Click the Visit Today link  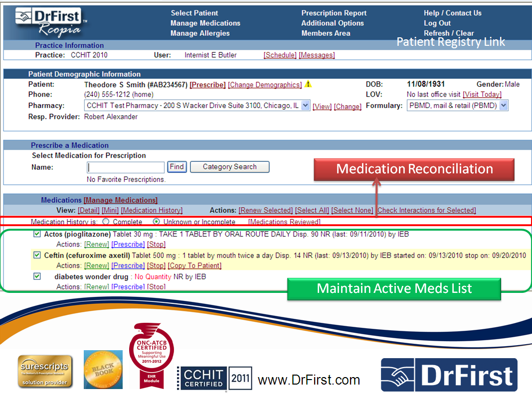[x=482, y=94]
